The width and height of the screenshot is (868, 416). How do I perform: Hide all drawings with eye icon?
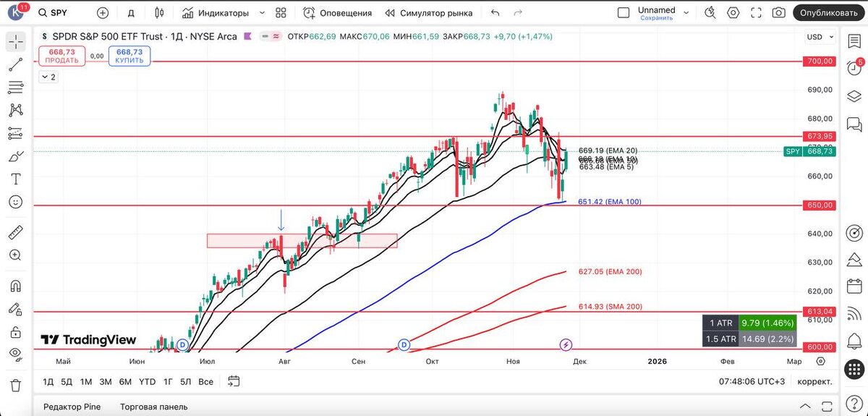click(15, 355)
